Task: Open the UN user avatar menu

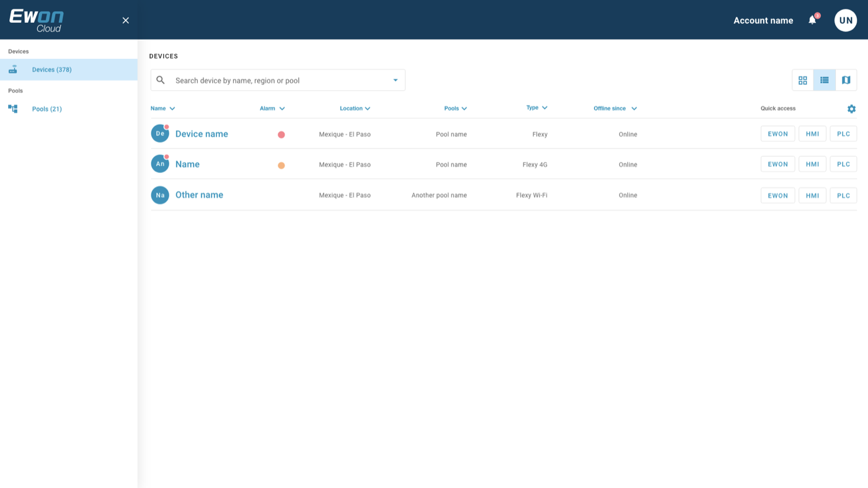Action: coord(846,20)
